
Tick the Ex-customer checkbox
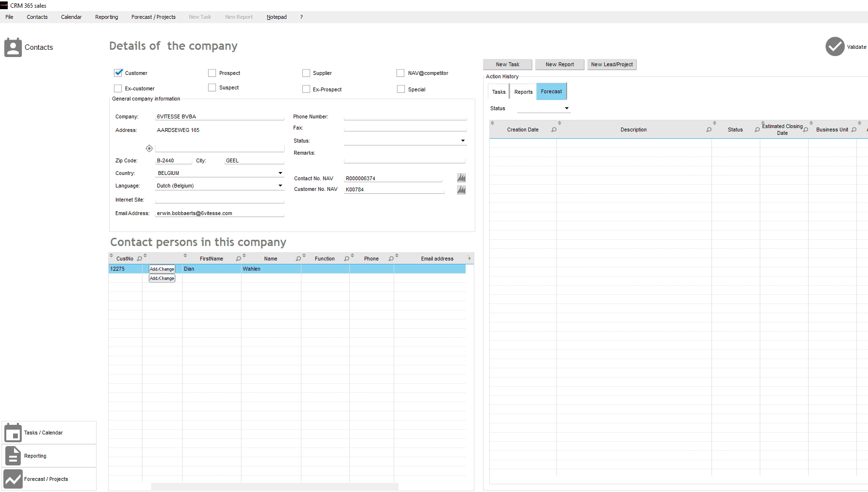118,88
